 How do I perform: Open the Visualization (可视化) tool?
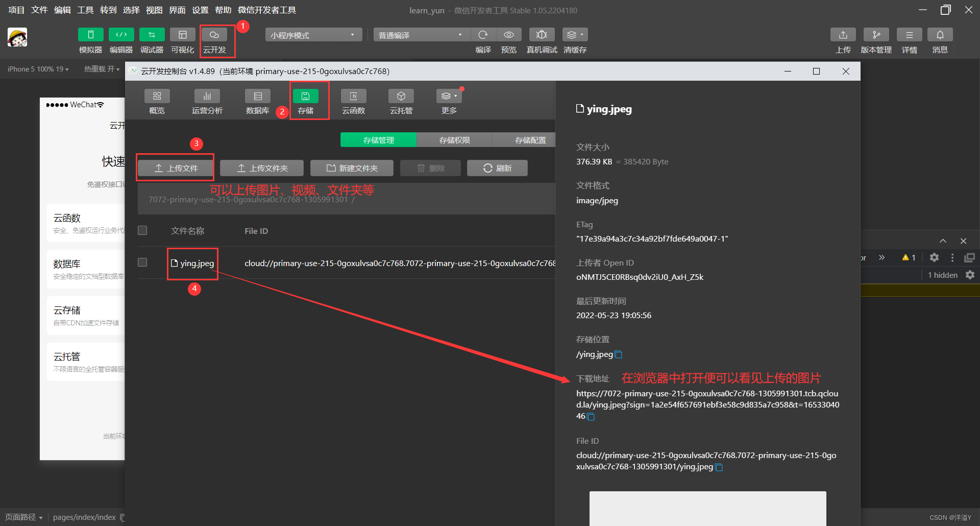tap(182, 35)
